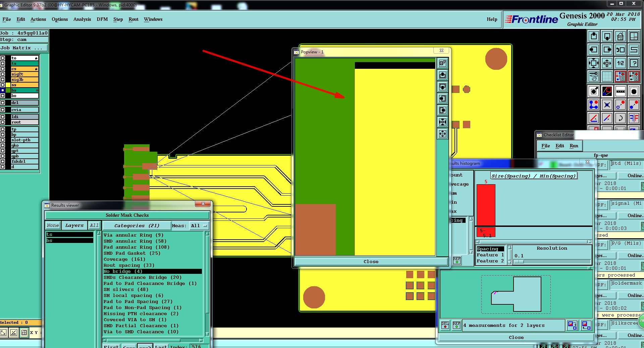
Task: Click the mirror F icon
Action: (634, 118)
